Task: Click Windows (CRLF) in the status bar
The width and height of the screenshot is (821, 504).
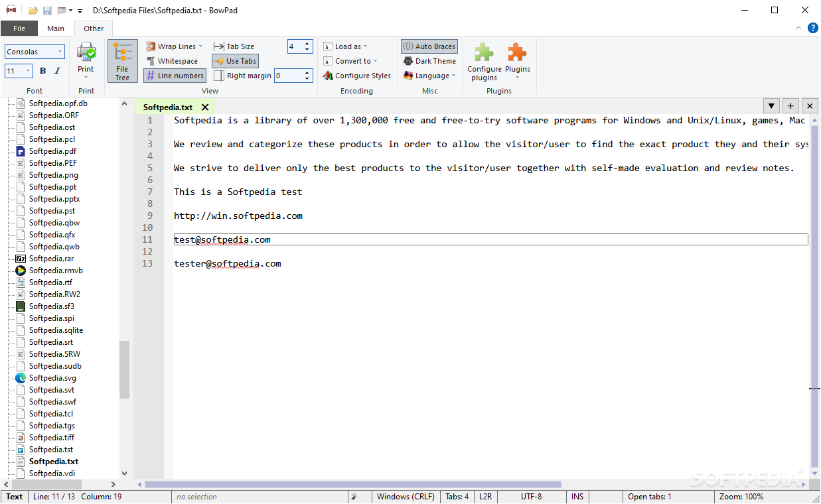Action: [406, 497]
